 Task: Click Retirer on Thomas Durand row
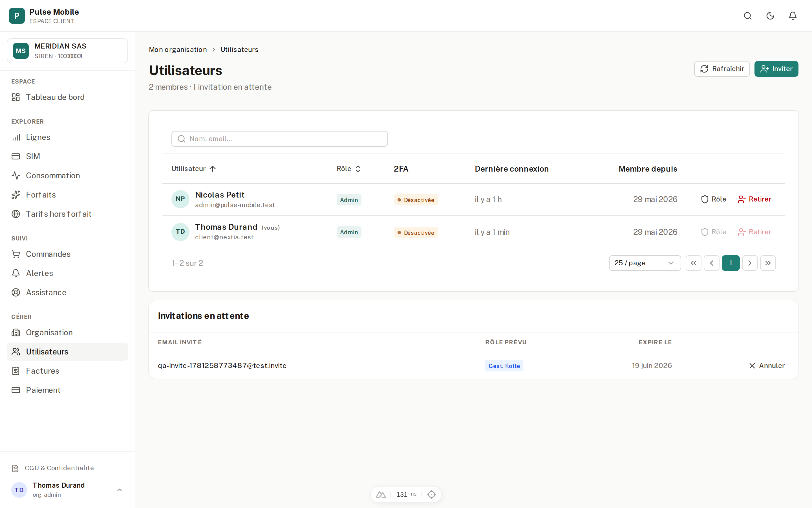tap(754, 232)
